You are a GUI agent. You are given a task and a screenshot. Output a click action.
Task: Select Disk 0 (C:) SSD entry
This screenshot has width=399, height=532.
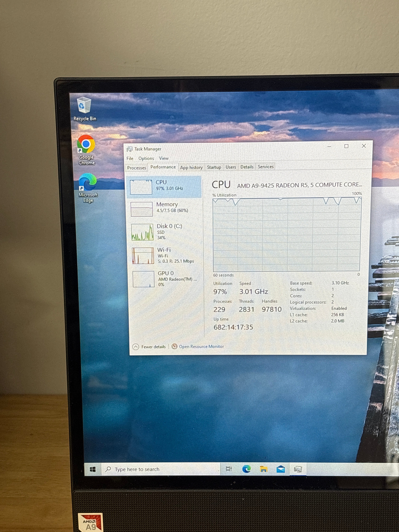[x=165, y=232]
